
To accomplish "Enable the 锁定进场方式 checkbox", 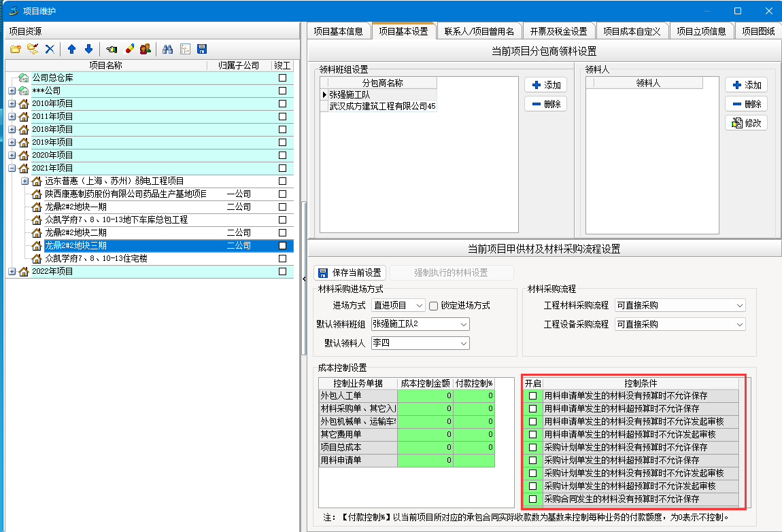I will 433,306.
